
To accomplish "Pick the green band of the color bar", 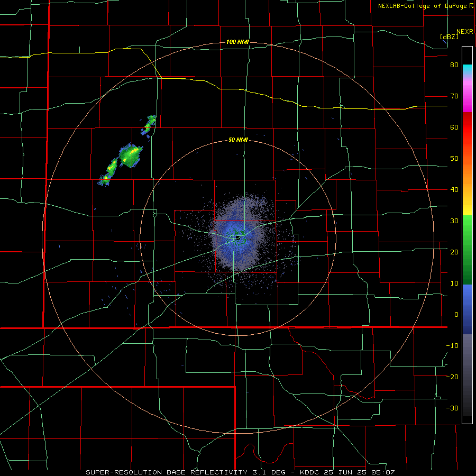I will pyautogui.click(x=467, y=250).
